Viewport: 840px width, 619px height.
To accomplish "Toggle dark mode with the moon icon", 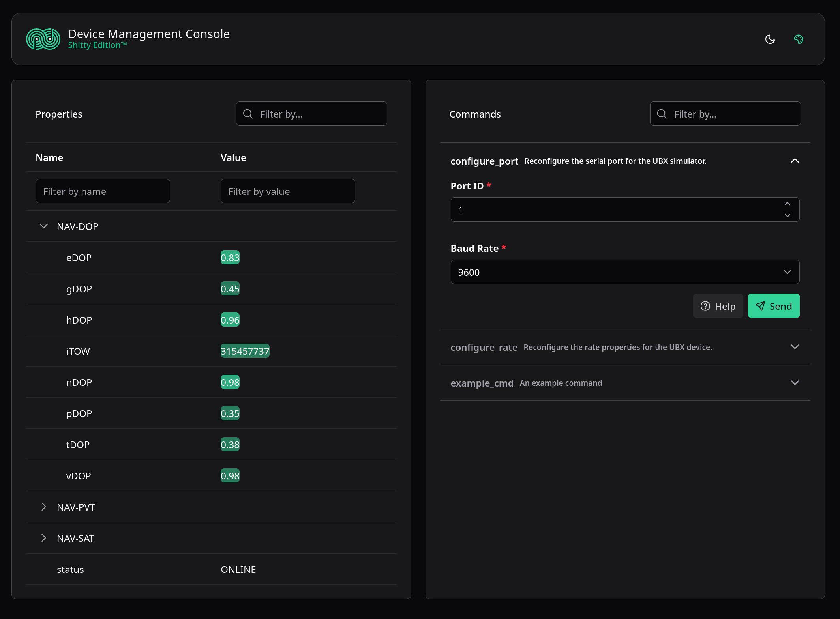I will click(770, 39).
